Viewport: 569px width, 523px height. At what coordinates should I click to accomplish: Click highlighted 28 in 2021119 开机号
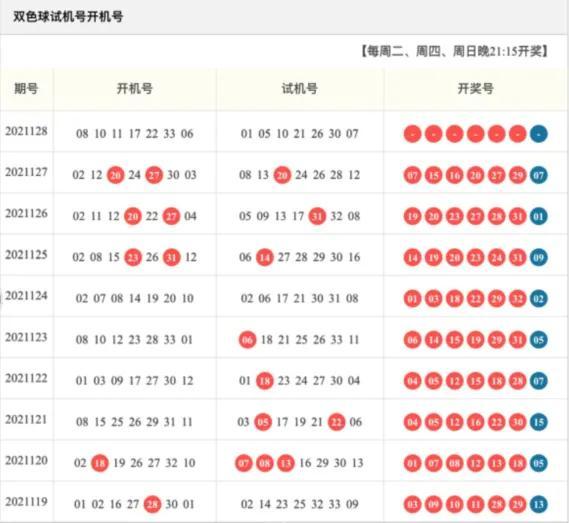152,504
